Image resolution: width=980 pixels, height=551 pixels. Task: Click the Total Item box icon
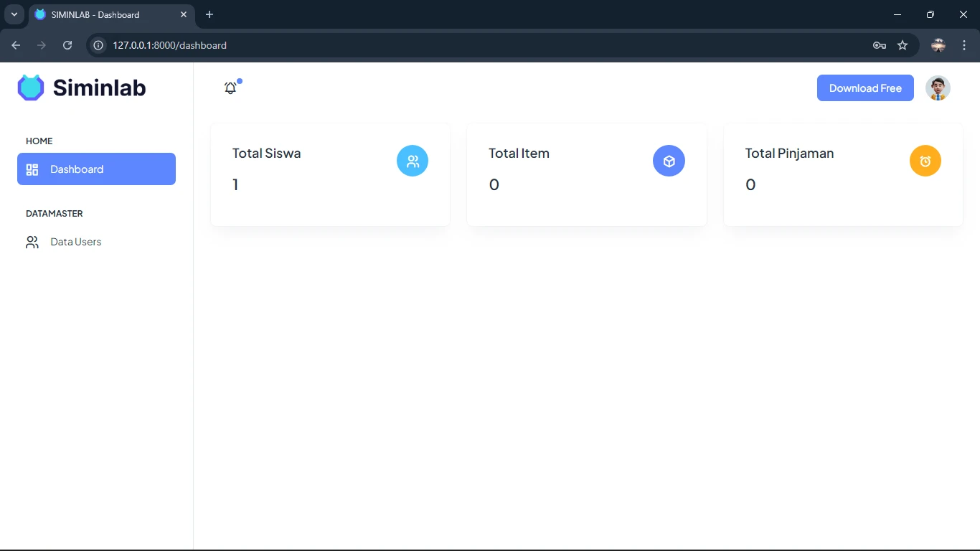(x=669, y=161)
